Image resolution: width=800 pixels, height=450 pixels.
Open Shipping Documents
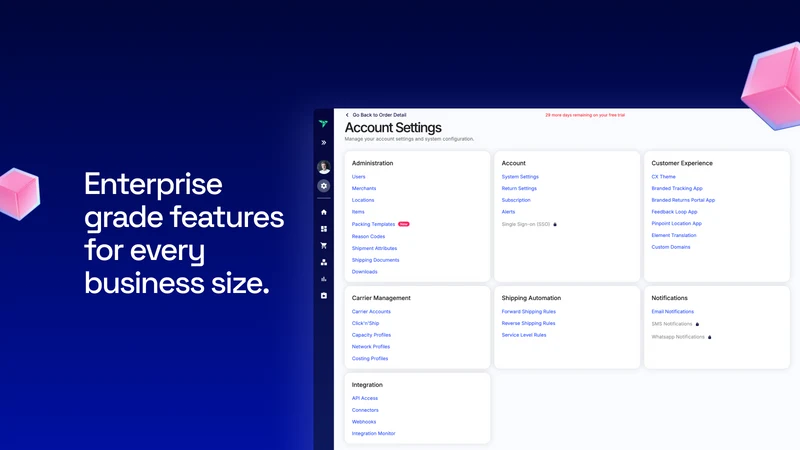coord(375,260)
